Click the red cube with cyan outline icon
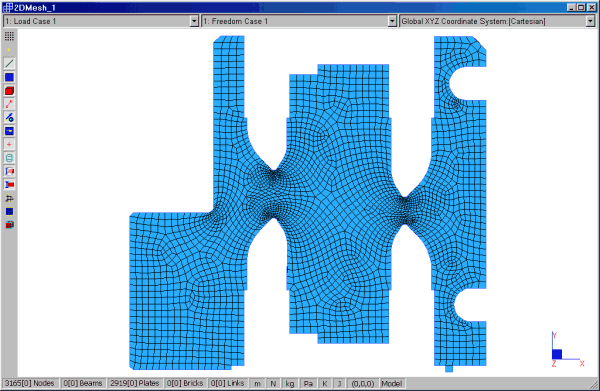Image resolution: width=600 pixels, height=391 pixels. click(9, 225)
